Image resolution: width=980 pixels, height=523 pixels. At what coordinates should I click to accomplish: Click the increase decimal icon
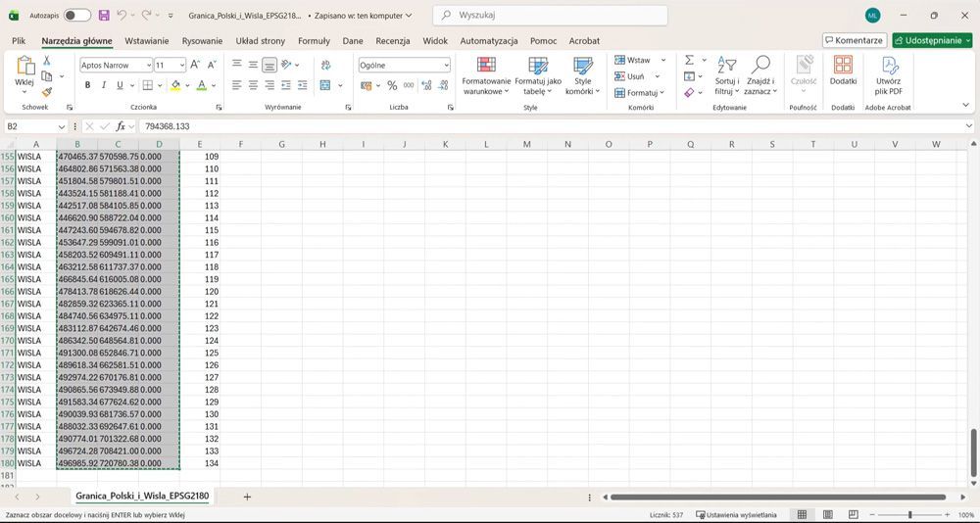(x=426, y=85)
